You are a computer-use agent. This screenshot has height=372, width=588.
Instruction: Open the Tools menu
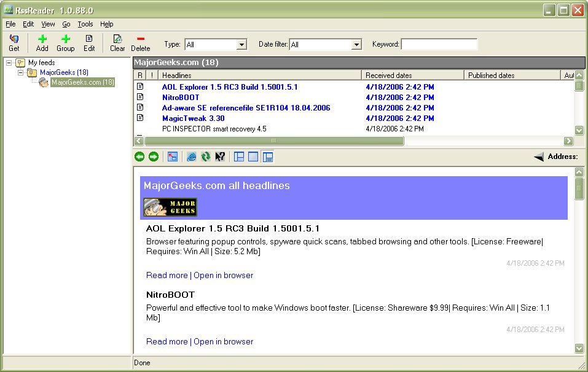pos(85,24)
